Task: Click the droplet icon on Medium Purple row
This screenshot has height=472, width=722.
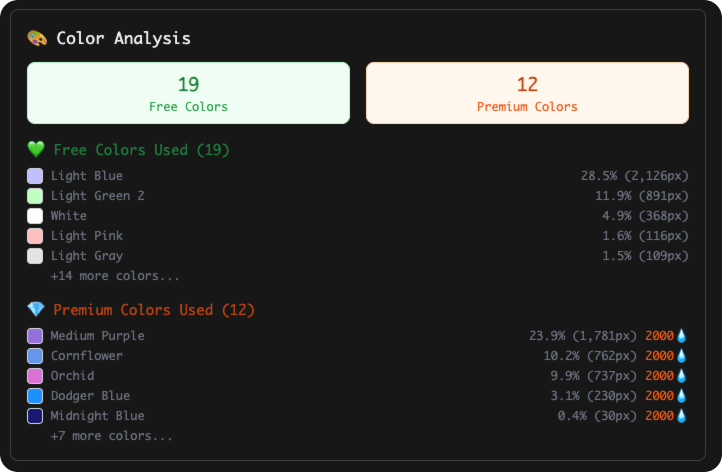Action: [682, 336]
